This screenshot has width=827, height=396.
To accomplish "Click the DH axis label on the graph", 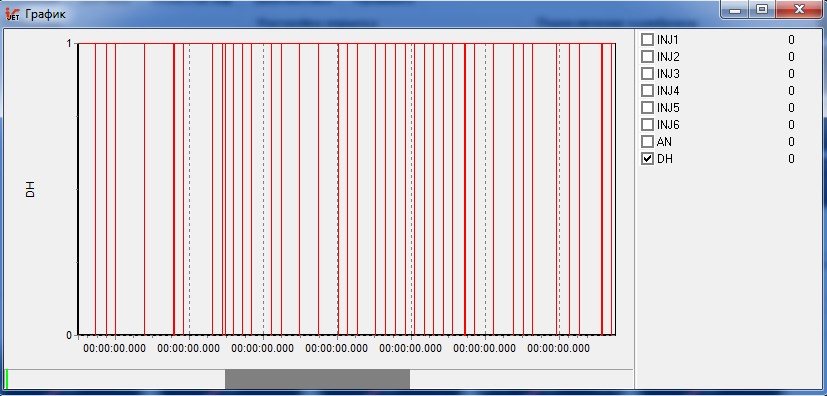I will point(31,189).
